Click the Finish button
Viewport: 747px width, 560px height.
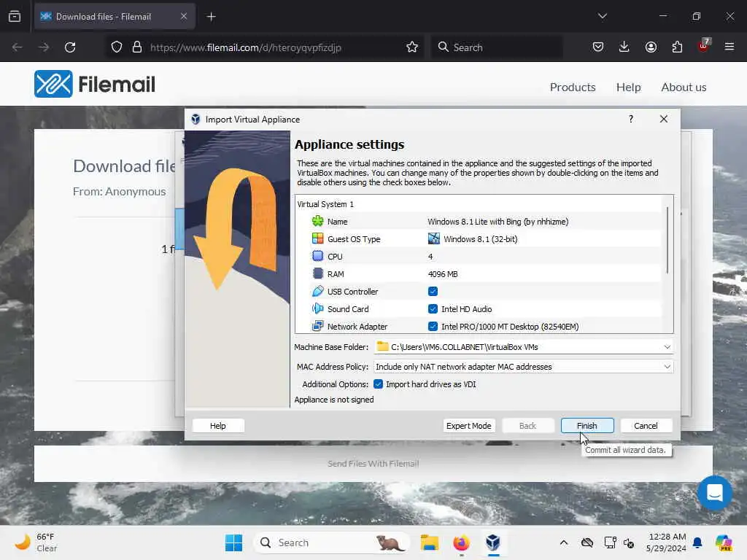point(587,425)
